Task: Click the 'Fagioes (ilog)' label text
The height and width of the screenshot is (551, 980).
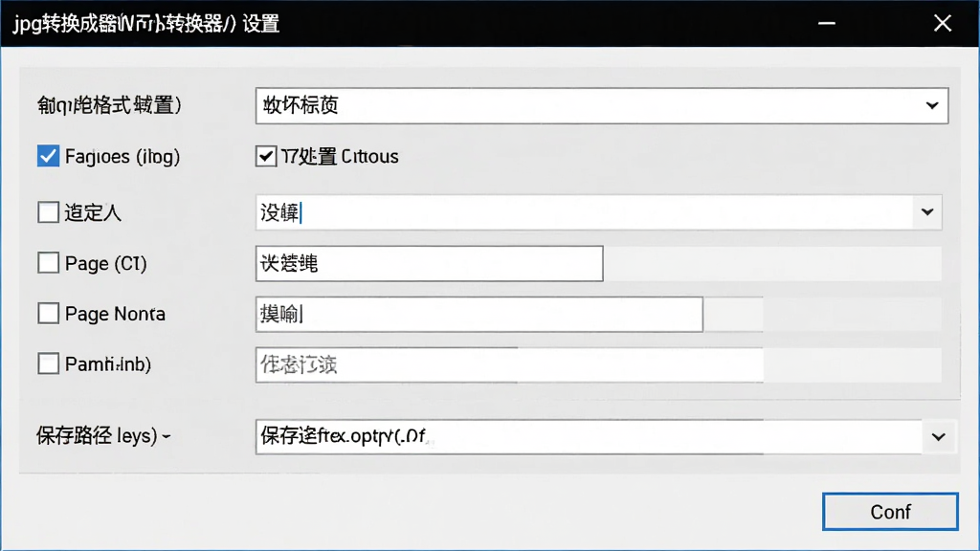Action: click(122, 156)
